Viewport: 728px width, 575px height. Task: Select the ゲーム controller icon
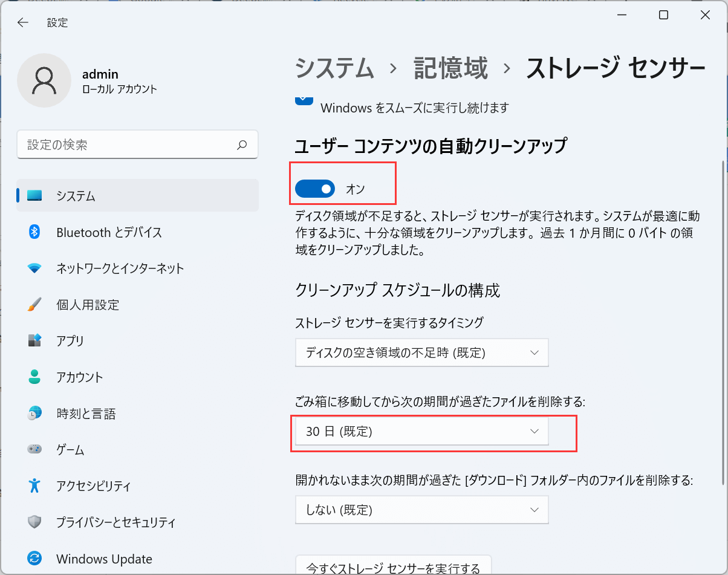click(x=34, y=450)
